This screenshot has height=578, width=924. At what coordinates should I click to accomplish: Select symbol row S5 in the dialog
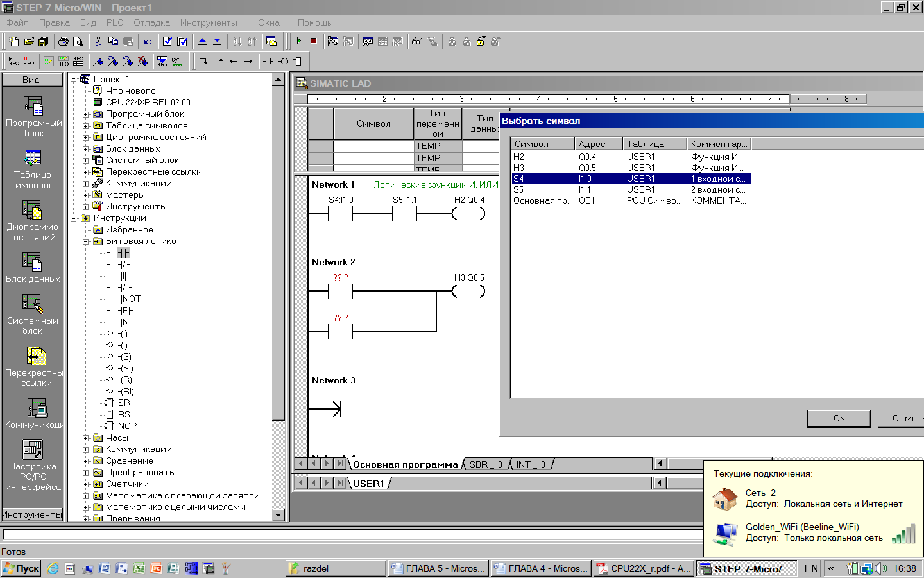(x=631, y=190)
